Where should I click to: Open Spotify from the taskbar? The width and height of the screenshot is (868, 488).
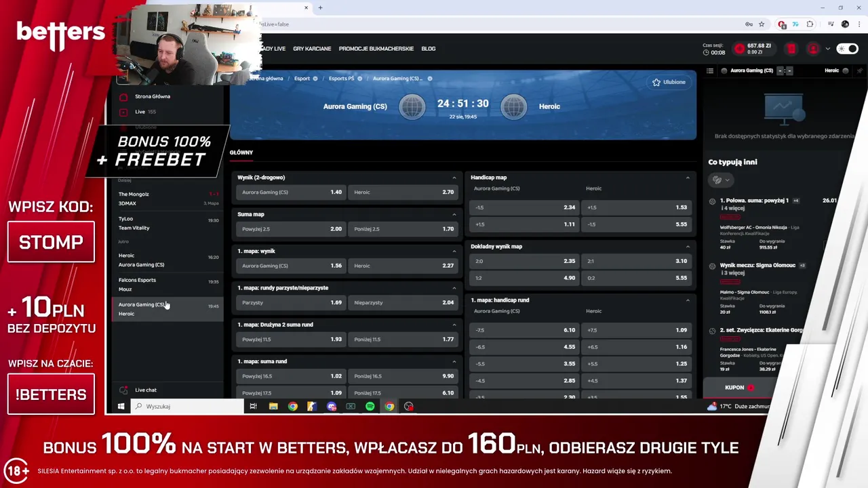pos(370,407)
